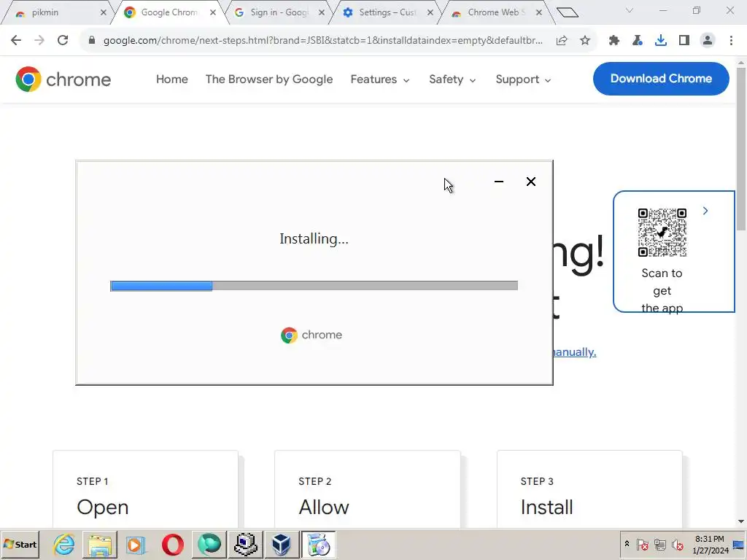Open Windows Explorer folder in taskbar
The width and height of the screenshot is (747, 560).
click(99, 544)
